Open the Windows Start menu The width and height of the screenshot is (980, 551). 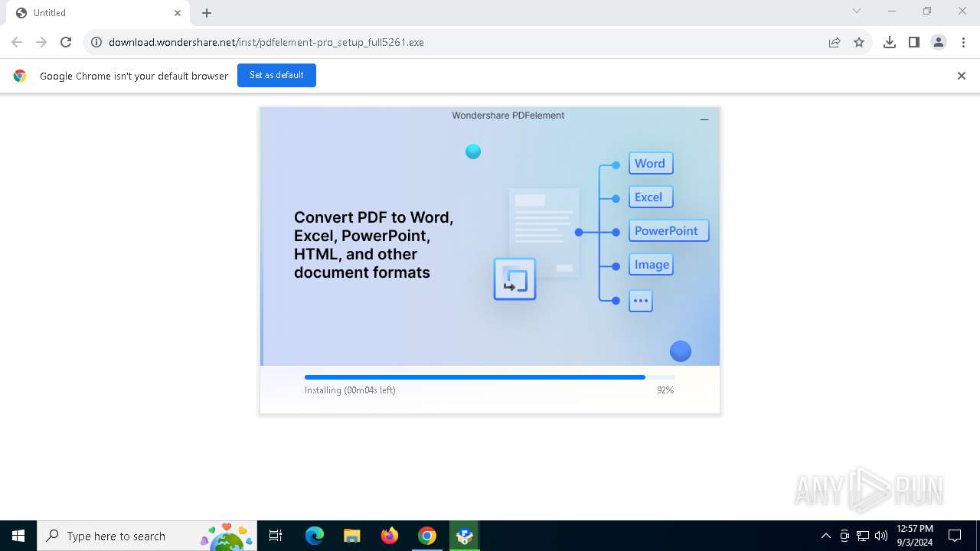coord(18,536)
